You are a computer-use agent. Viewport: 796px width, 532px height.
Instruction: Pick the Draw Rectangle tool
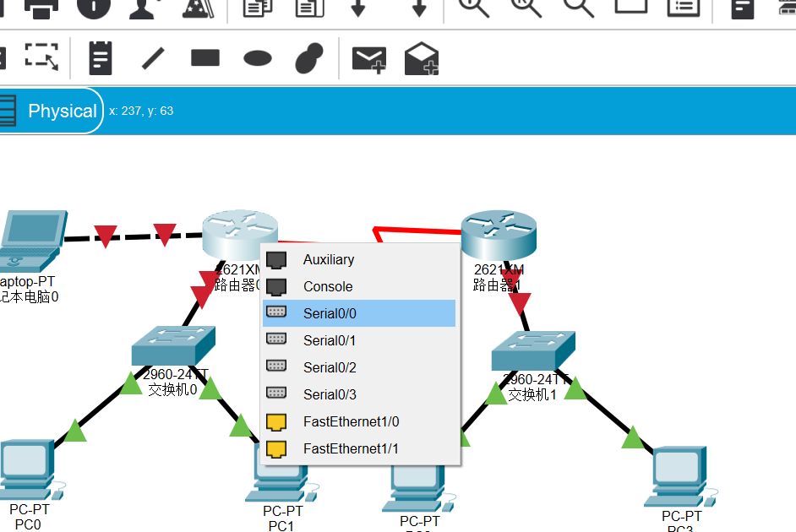pyautogui.click(x=204, y=57)
